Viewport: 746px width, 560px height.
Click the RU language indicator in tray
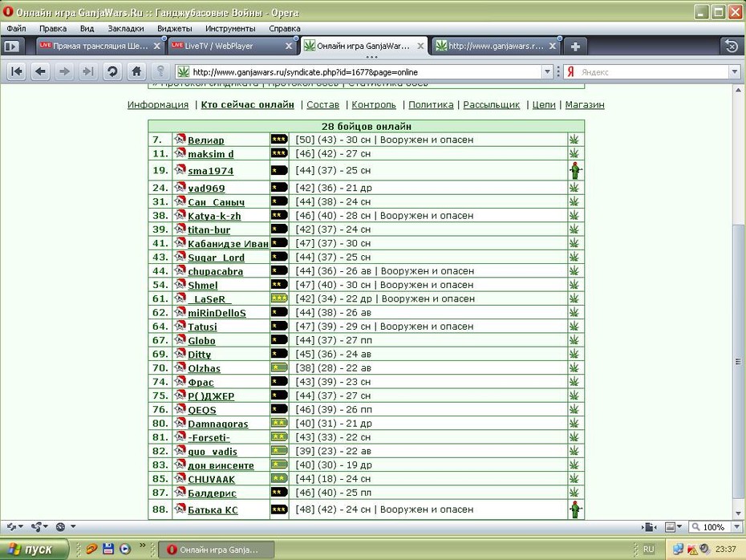coord(648,549)
